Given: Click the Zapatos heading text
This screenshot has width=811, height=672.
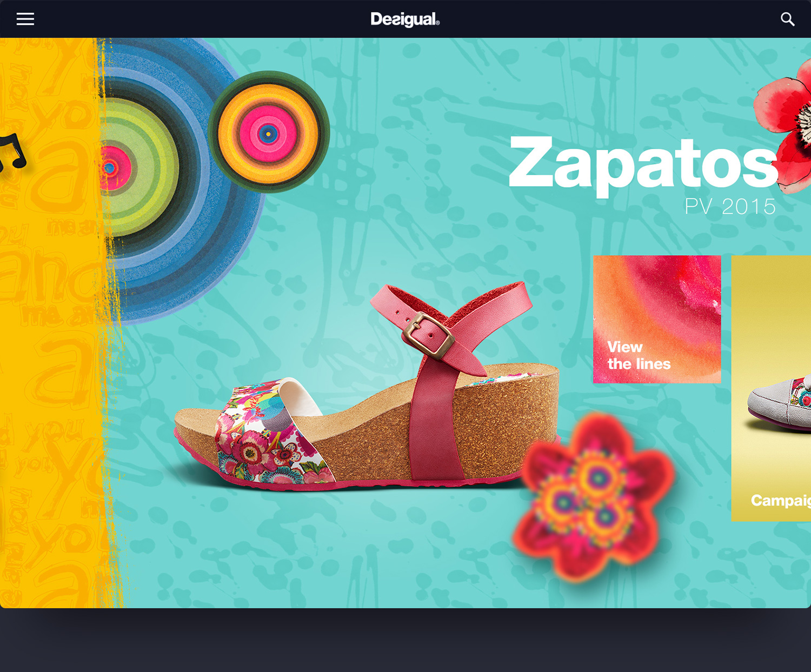Looking at the screenshot, I should point(642,162).
